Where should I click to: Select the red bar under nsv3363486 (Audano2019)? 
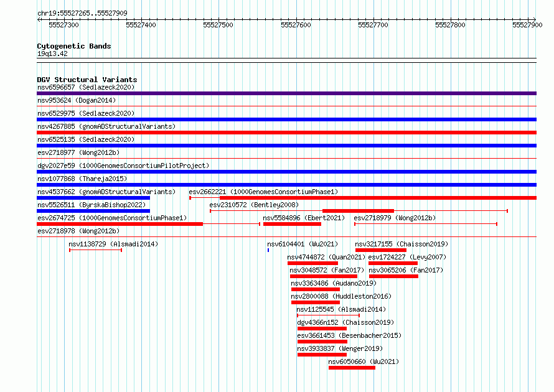click(x=316, y=289)
